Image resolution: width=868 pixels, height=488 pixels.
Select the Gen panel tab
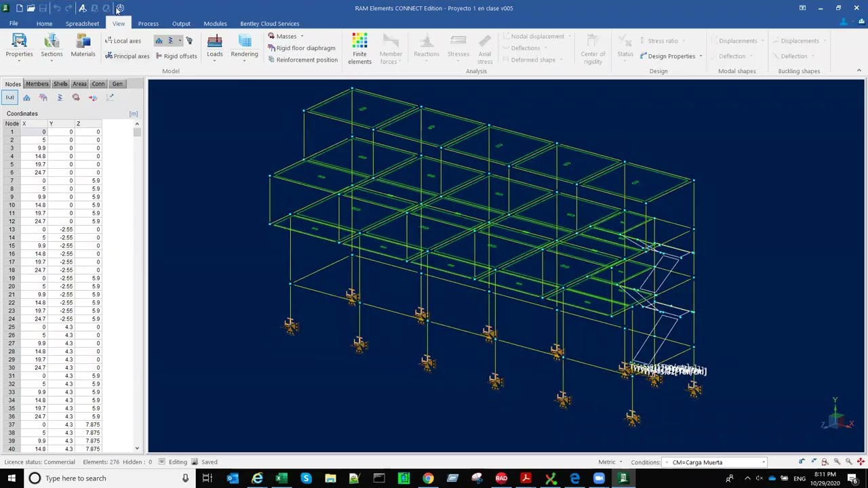117,84
